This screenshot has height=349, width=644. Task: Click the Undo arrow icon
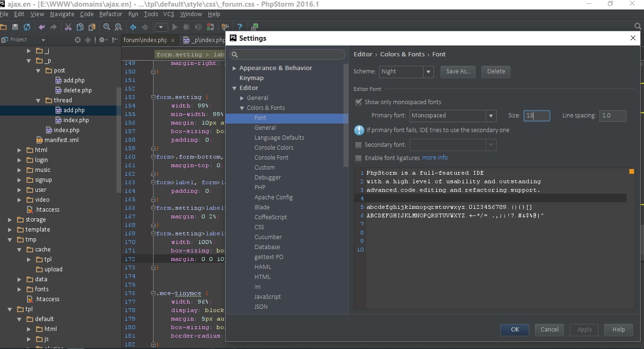42,27
